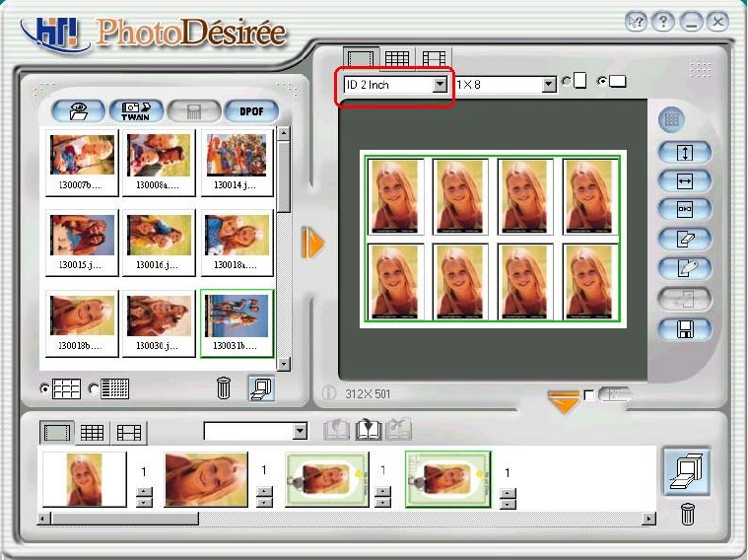Select small thumbnail grid view radio
The width and height of the screenshot is (748, 560).
94,389
